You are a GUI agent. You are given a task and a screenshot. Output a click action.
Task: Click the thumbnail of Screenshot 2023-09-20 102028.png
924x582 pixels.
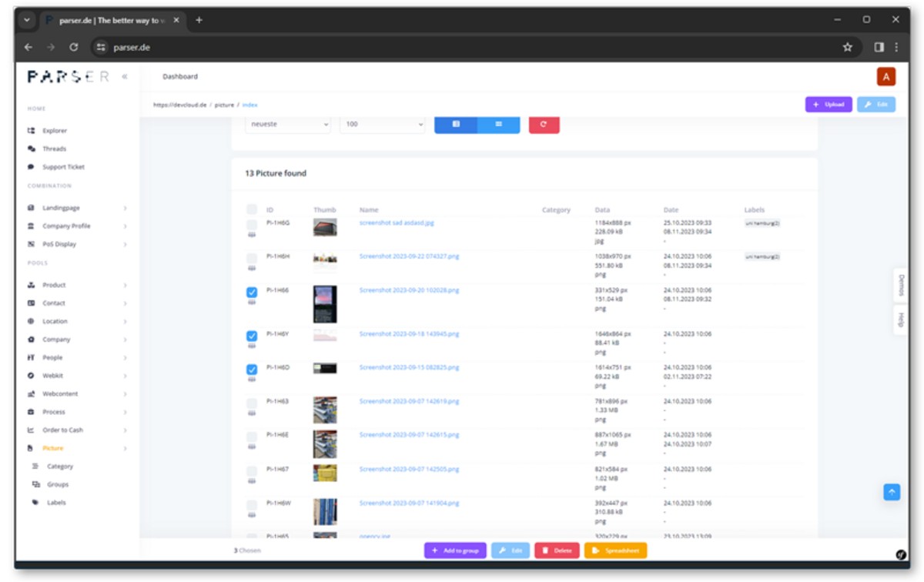click(325, 304)
